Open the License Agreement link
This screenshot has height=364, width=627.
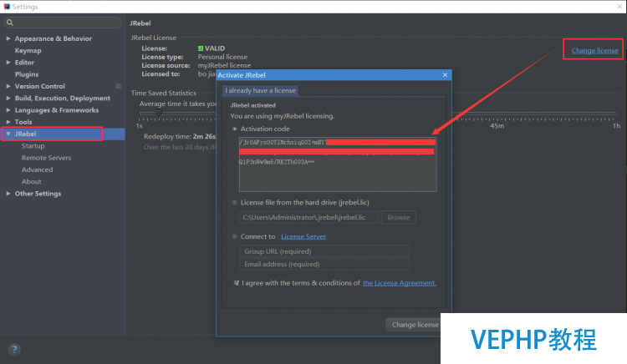[x=400, y=283]
